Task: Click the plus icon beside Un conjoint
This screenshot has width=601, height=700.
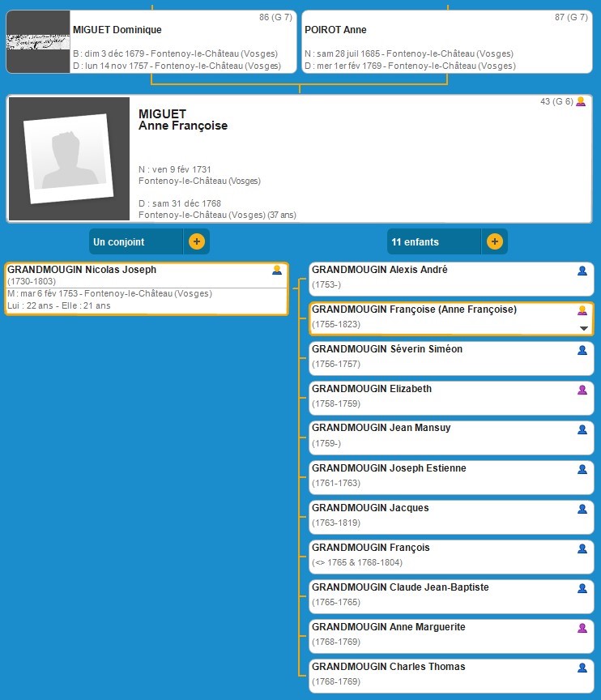Action: pyautogui.click(x=196, y=241)
